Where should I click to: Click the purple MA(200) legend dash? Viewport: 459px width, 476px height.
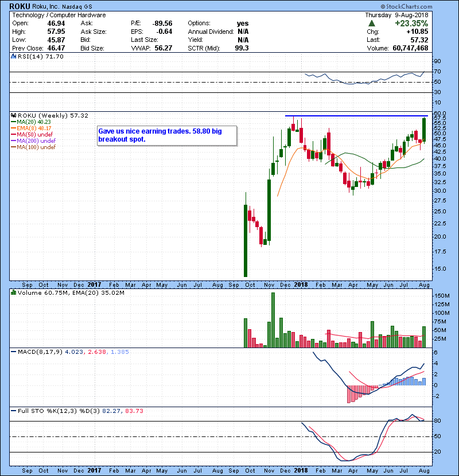[14, 141]
